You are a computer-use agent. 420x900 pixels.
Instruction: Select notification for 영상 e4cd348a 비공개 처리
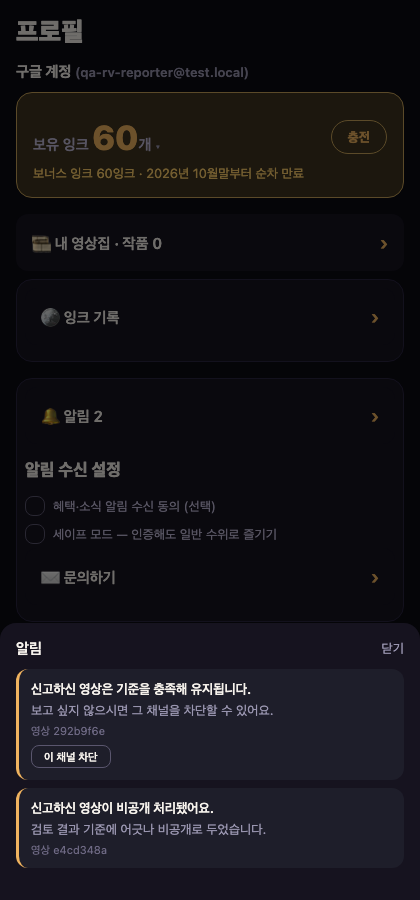pyautogui.click(x=210, y=828)
